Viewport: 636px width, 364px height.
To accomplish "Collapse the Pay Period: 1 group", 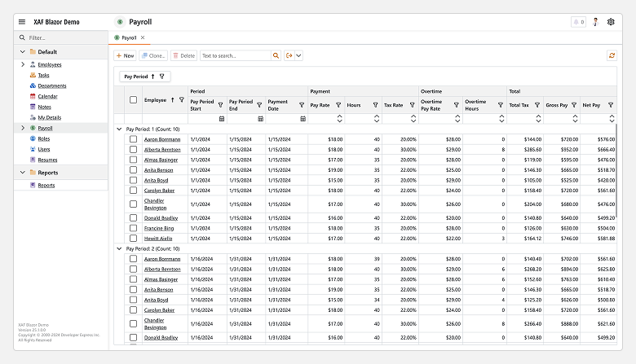I will 121,129.
